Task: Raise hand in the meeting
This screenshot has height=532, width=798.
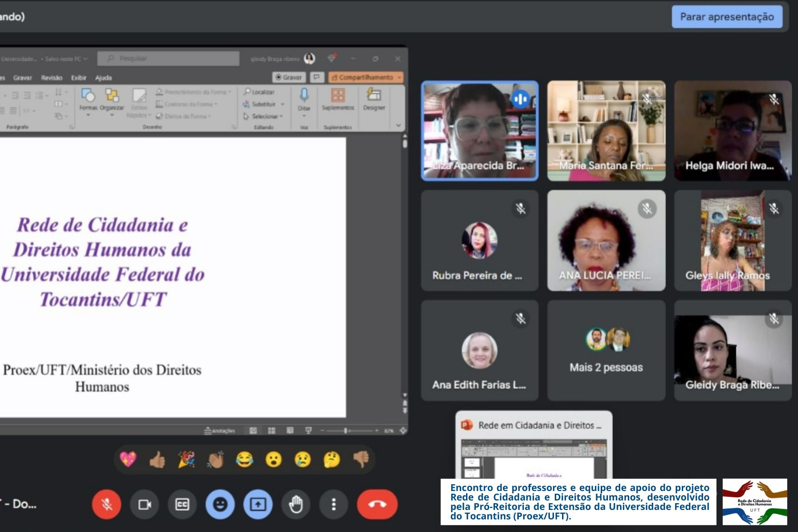Action: (x=296, y=504)
